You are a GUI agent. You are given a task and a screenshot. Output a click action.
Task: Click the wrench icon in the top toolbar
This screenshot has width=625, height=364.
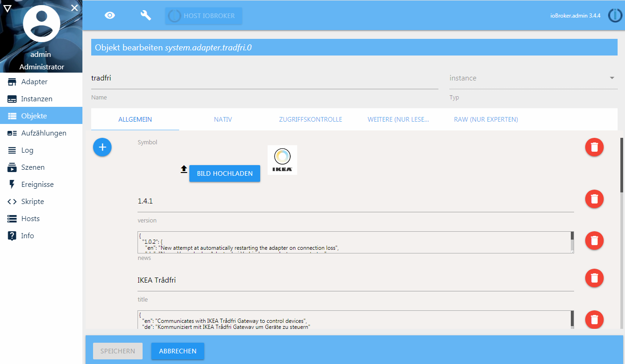pyautogui.click(x=145, y=15)
